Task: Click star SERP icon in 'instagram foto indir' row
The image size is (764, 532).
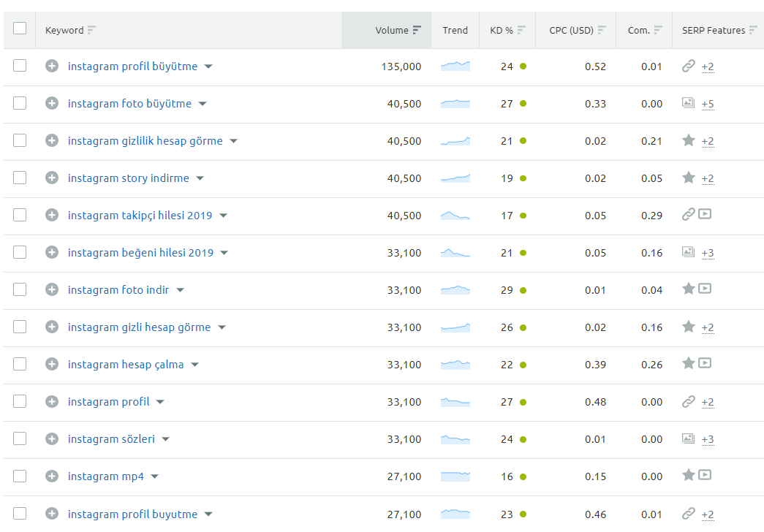Action: 689,289
